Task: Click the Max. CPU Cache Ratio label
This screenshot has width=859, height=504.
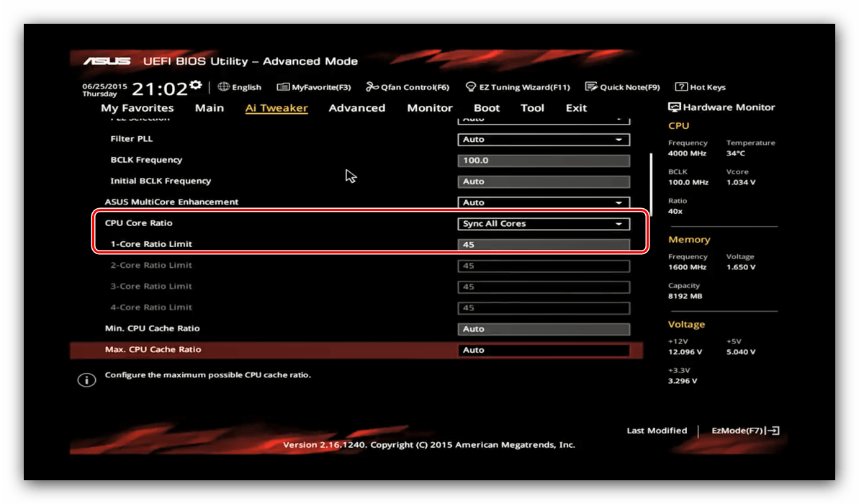Action: click(x=153, y=349)
